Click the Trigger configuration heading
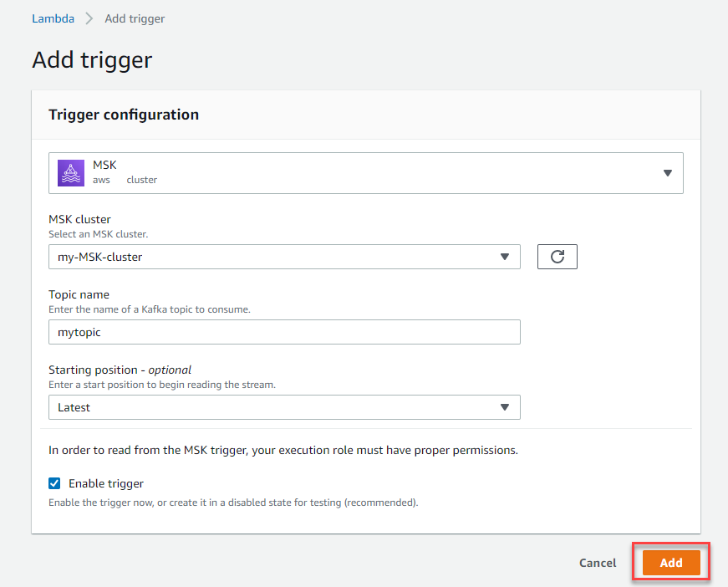The image size is (728, 587). pyautogui.click(x=124, y=115)
